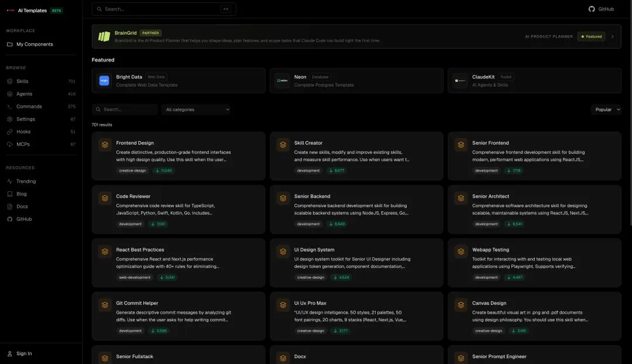This screenshot has height=364, width=632.
Task: Click the BrainGrid green logo icon
Action: 104,36
